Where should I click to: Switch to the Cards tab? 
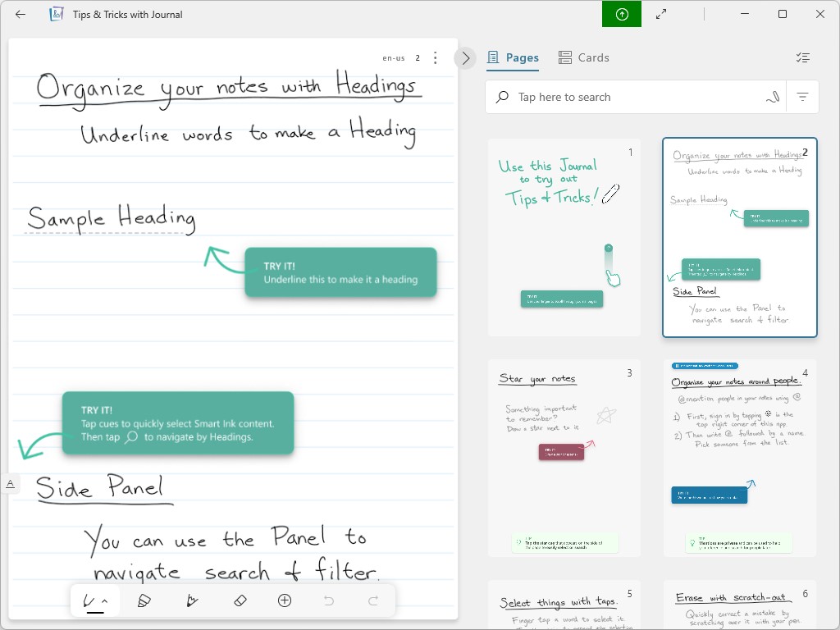[583, 57]
